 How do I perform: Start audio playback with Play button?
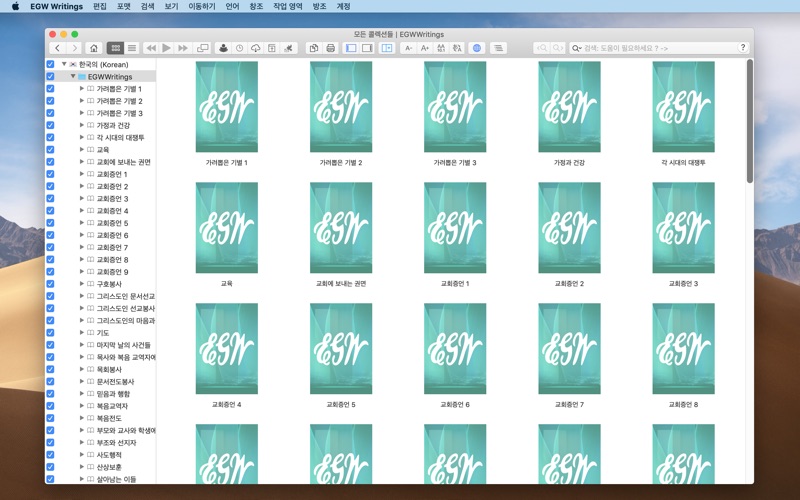tap(166, 48)
